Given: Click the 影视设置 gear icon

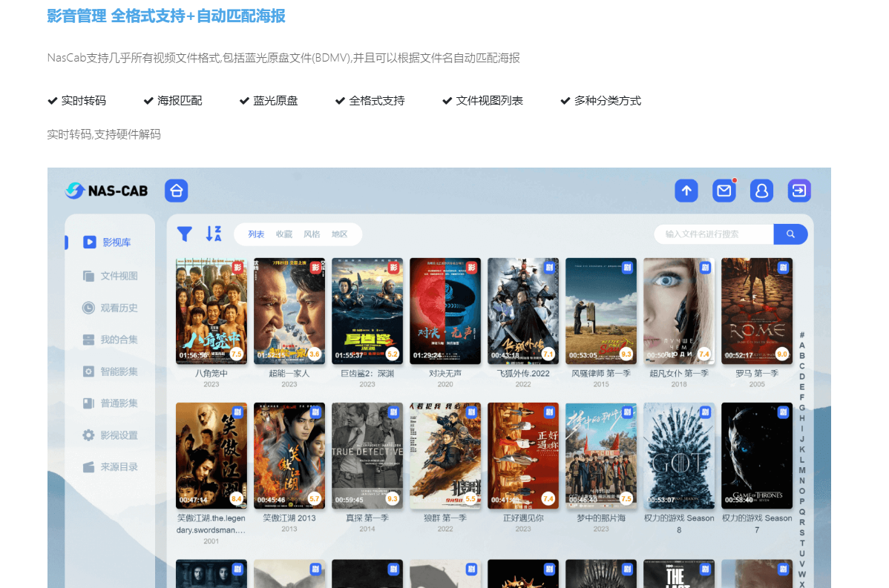Looking at the screenshot, I should pyautogui.click(x=88, y=435).
